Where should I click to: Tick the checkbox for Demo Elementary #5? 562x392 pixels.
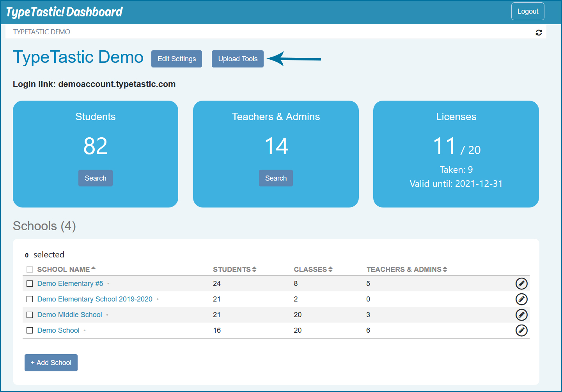pyautogui.click(x=30, y=284)
